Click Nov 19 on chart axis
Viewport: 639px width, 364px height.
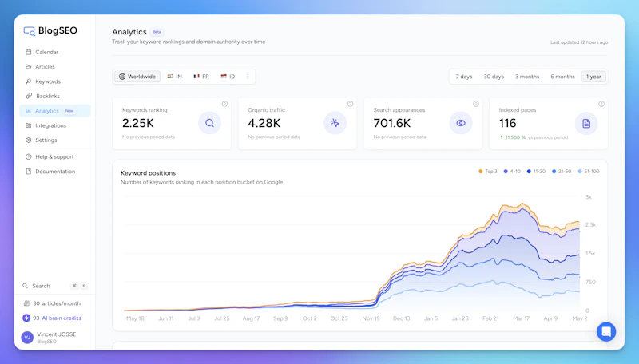(371, 318)
